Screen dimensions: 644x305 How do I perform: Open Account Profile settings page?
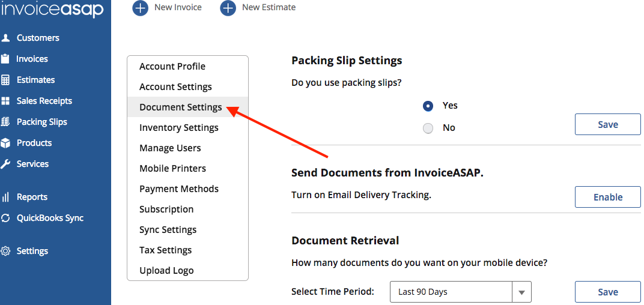(172, 66)
